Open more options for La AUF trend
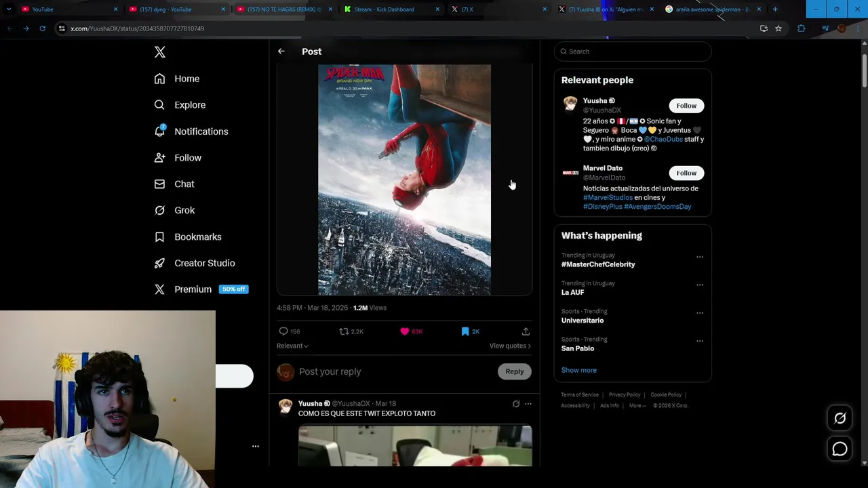 700,285
